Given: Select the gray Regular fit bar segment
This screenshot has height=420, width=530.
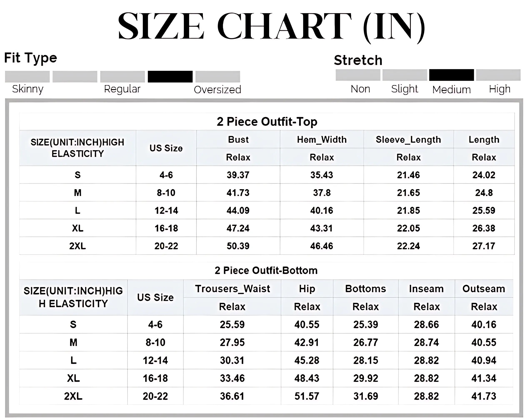Looking at the screenshot, I should 122,77.
